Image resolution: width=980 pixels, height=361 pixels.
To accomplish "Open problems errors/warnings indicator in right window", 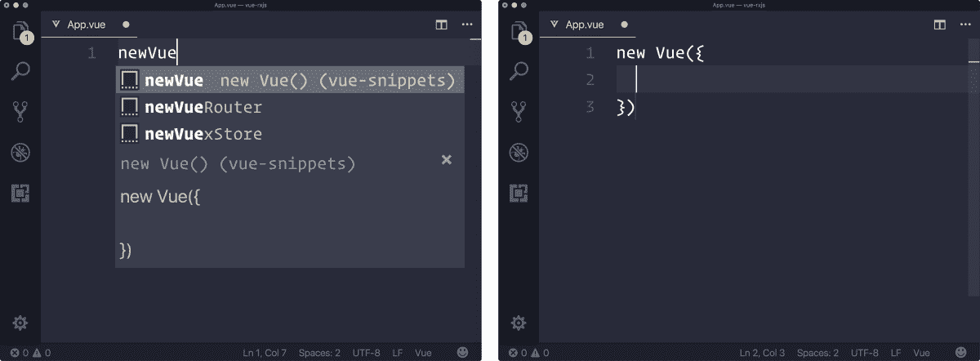I will click(528, 353).
